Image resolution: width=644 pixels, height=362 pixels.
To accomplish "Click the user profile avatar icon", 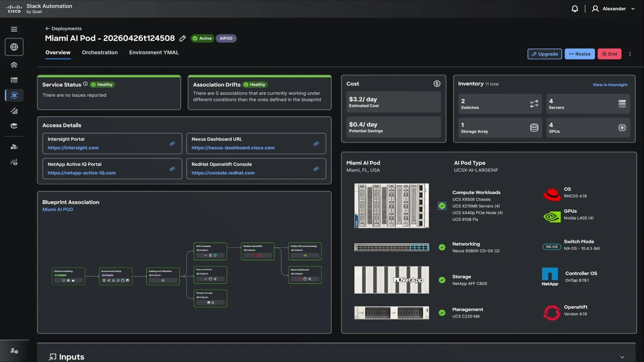I will (x=595, y=9).
